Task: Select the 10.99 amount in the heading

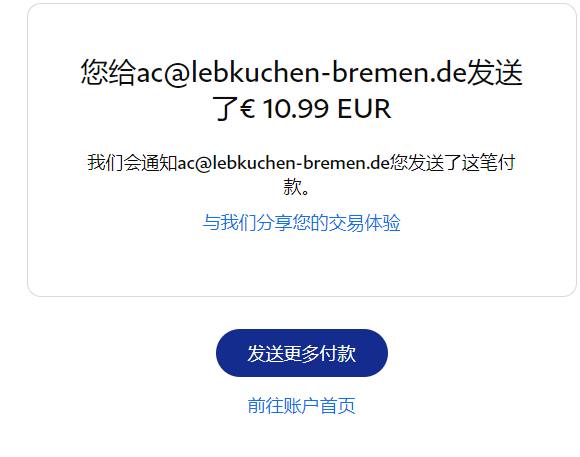Action: [296, 108]
